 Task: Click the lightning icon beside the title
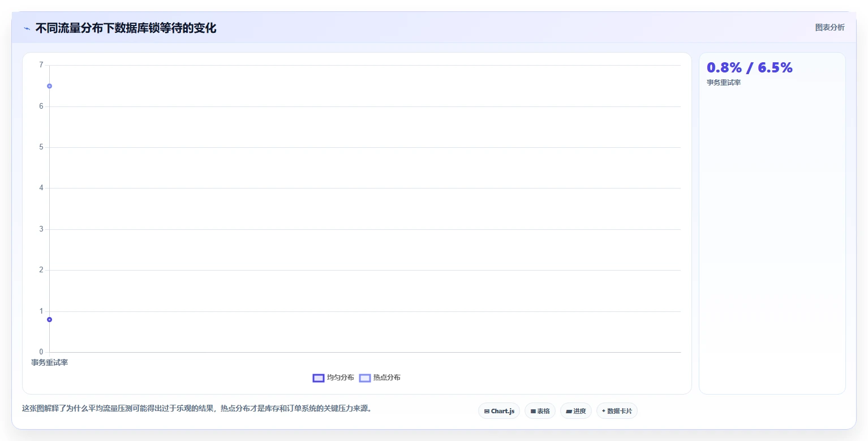click(27, 28)
